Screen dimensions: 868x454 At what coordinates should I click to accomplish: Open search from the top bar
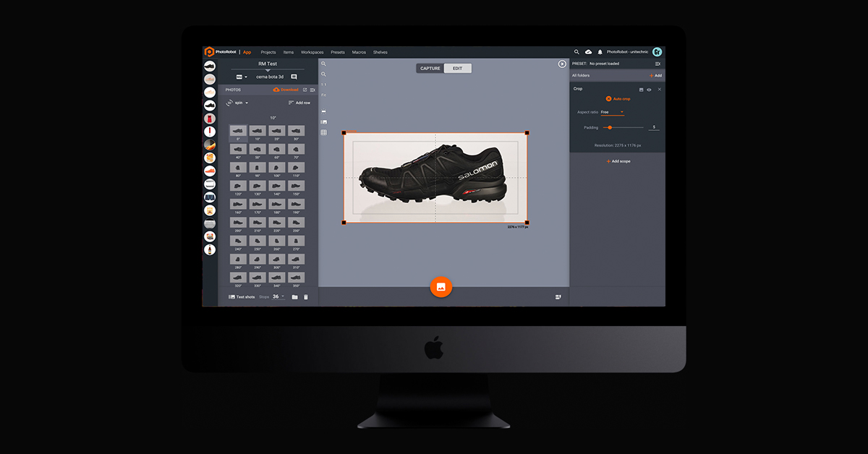[x=576, y=52]
